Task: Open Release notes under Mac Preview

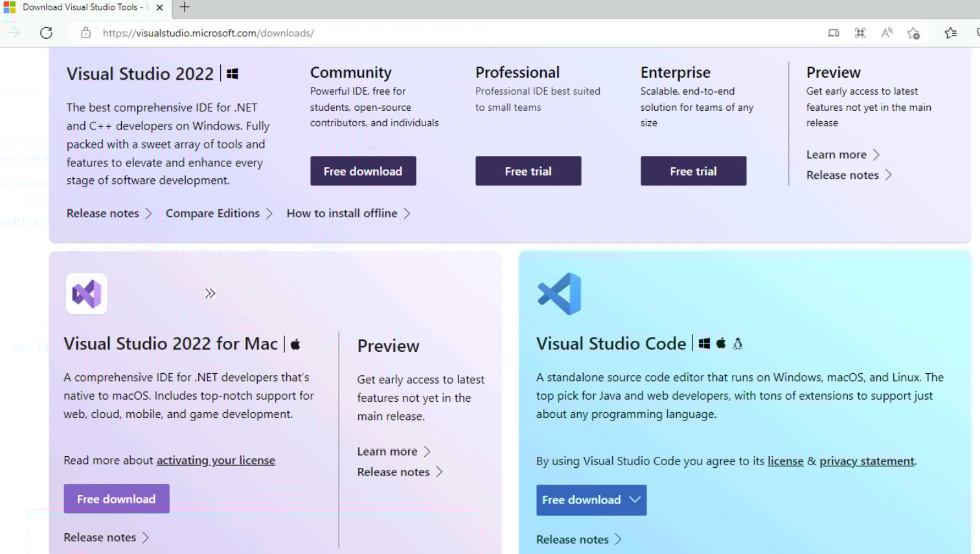Action: click(400, 472)
